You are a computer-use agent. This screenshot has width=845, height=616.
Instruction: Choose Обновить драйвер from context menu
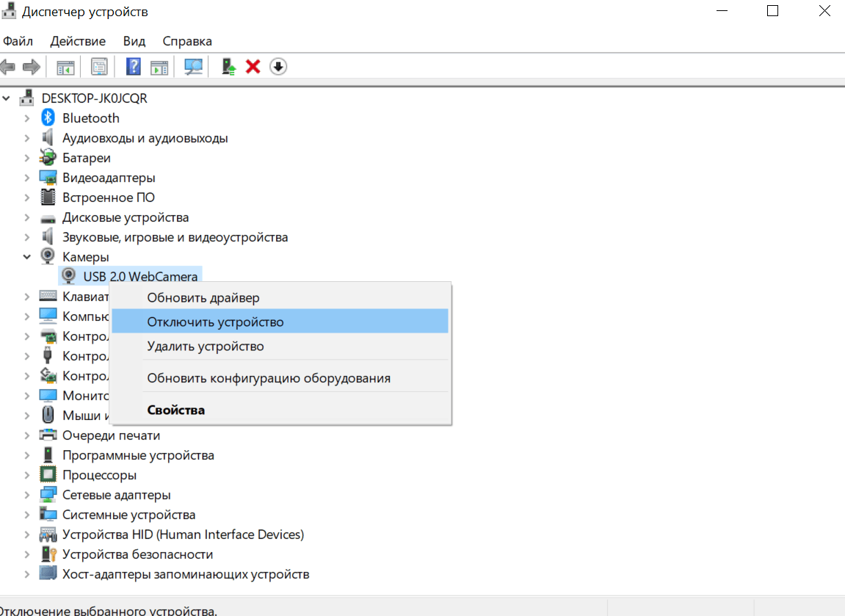pyautogui.click(x=203, y=297)
